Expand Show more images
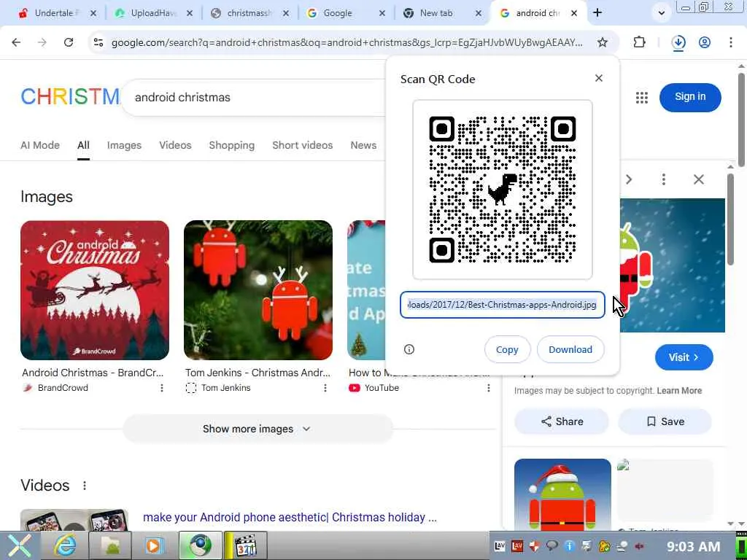Viewport: 747px width, 560px height. 258,429
